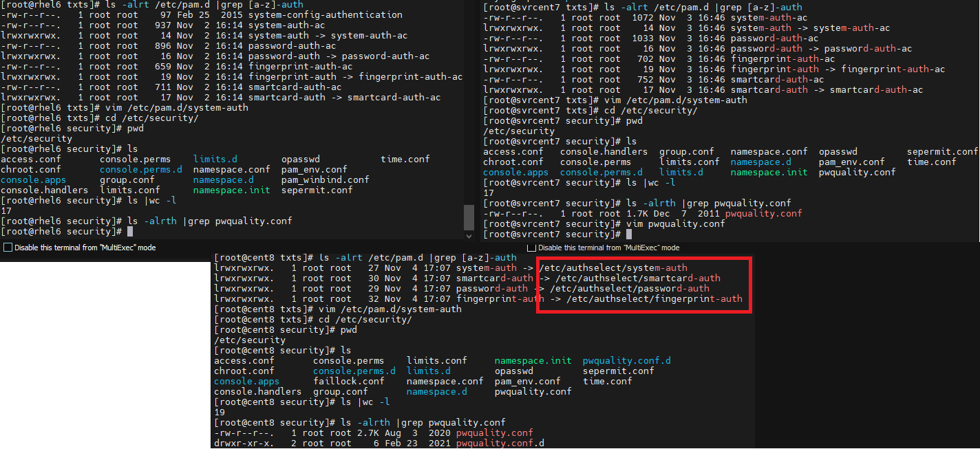Click the blue pwquality.conf.d in the cent8 ls listing
The height and width of the screenshot is (449, 980).
click(x=627, y=360)
